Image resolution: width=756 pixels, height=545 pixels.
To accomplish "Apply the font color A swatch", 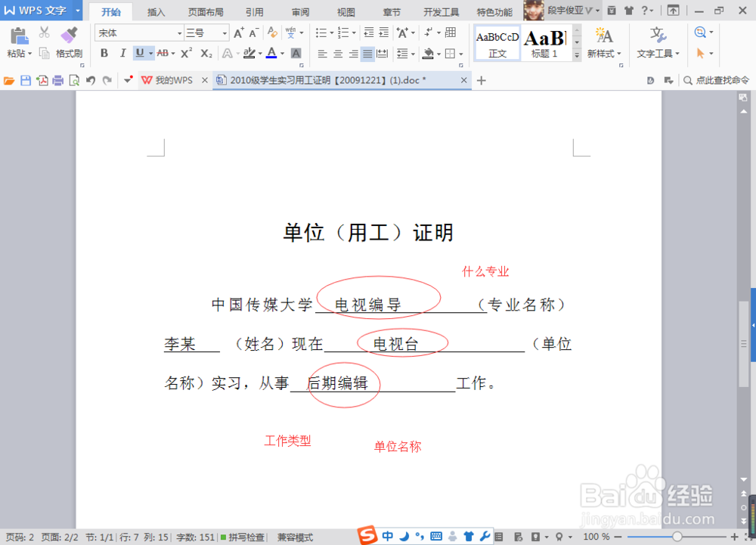I will [271, 53].
